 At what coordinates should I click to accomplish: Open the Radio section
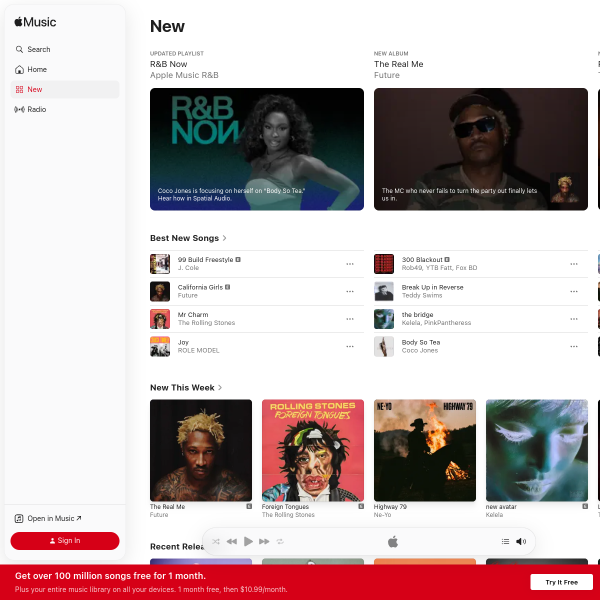(65, 109)
